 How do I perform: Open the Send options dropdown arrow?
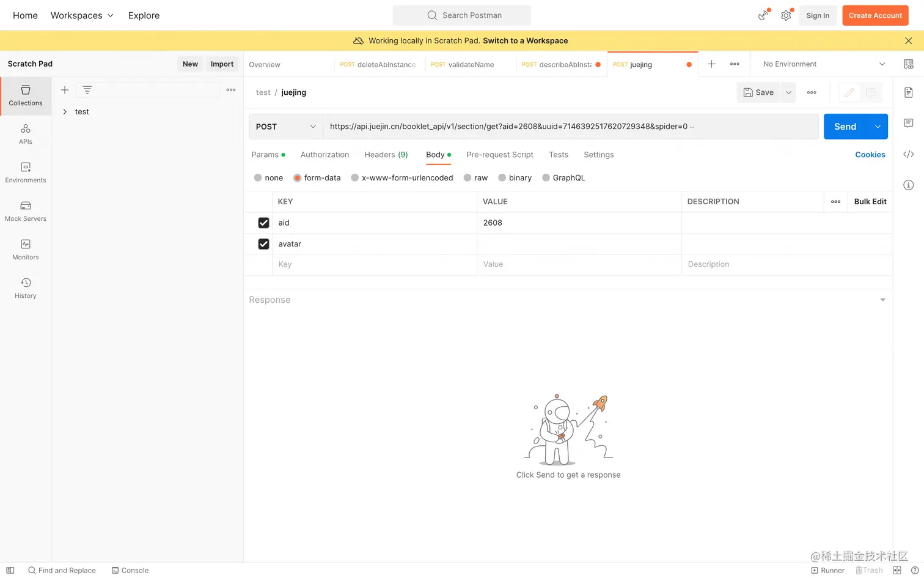click(878, 127)
